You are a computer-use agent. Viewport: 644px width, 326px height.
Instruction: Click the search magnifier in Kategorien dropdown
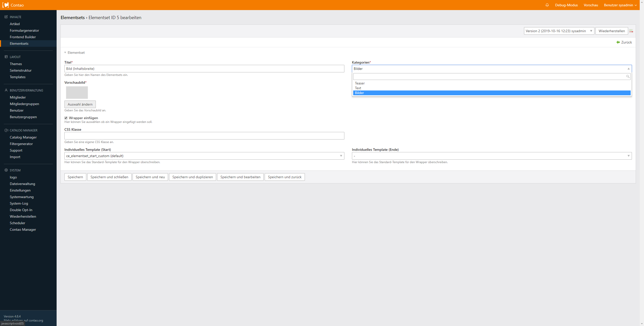[x=628, y=76]
